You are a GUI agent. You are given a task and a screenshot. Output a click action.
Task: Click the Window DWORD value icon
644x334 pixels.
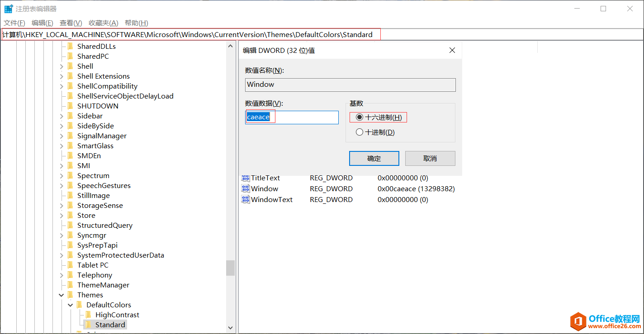point(246,188)
